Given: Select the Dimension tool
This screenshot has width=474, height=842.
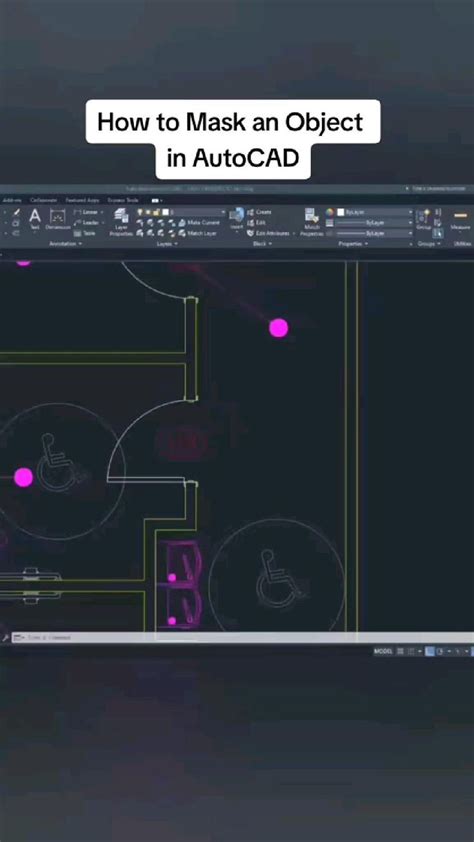Looking at the screenshot, I should 56,220.
